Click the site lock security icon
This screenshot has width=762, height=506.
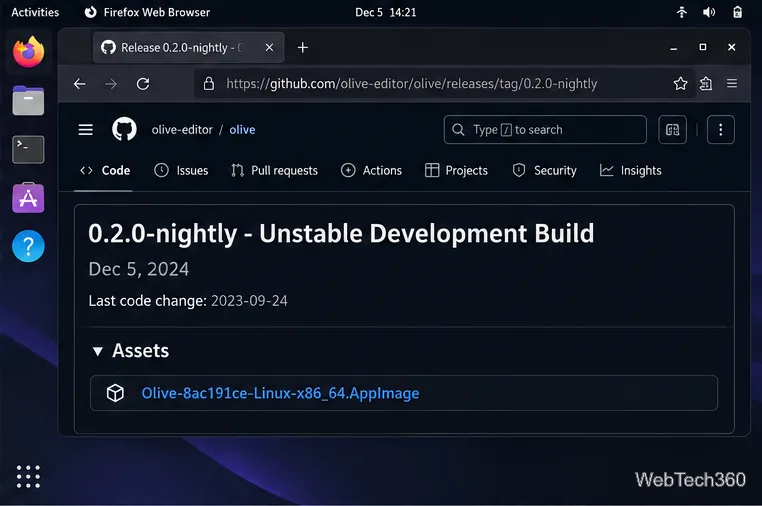pyautogui.click(x=208, y=84)
